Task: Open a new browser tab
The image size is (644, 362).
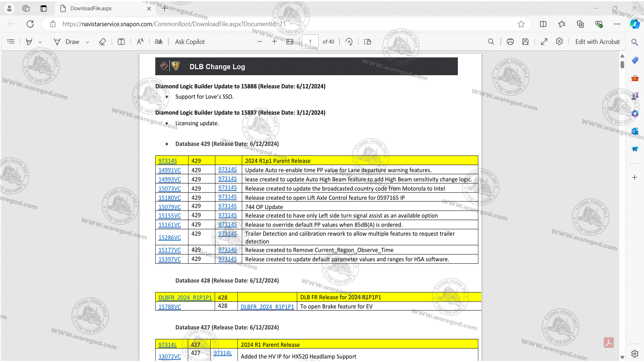Action: (164, 8)
